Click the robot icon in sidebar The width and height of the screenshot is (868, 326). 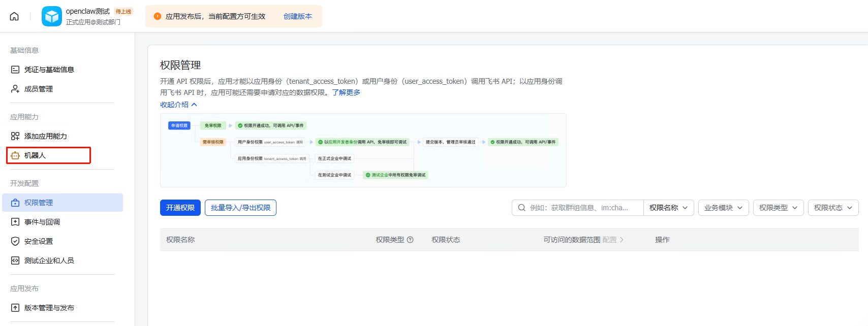(15, 155)
